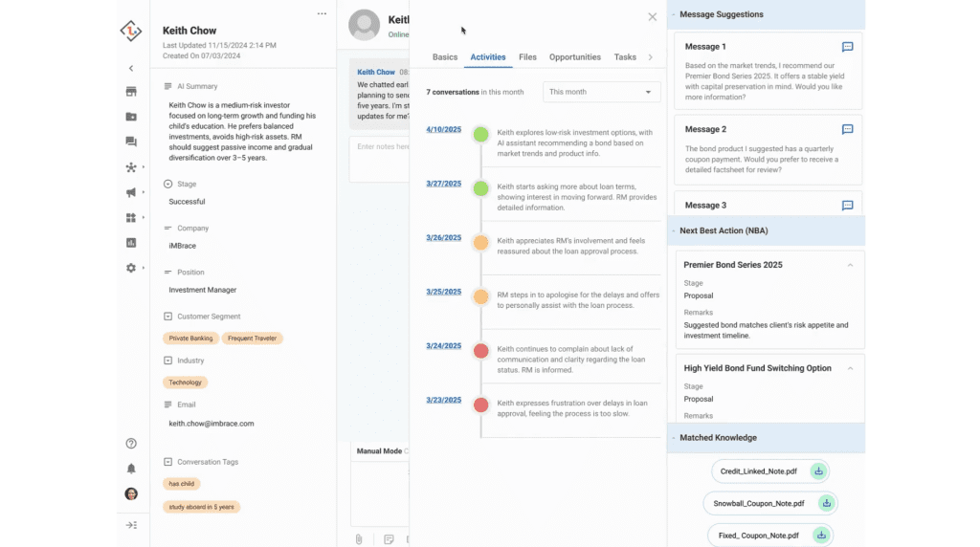
Task: Collapse the Message Suggestions section
Action: point(673,14)
